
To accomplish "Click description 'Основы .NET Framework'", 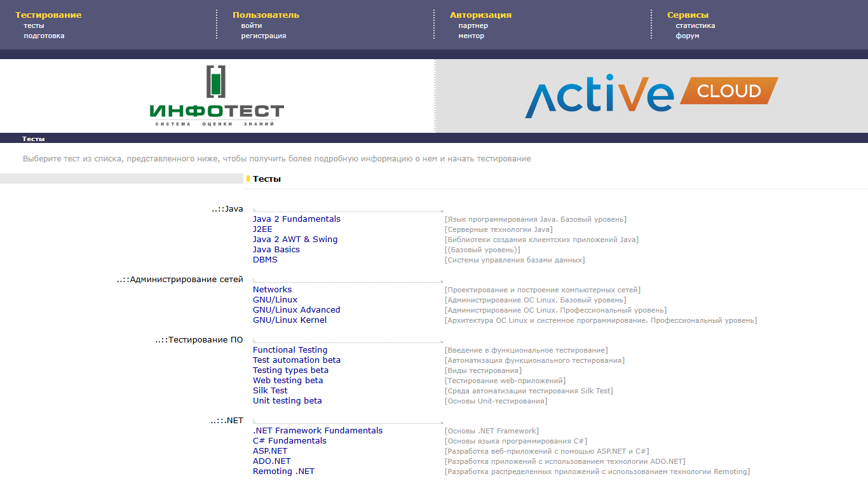I will click(x=492, y=431).
